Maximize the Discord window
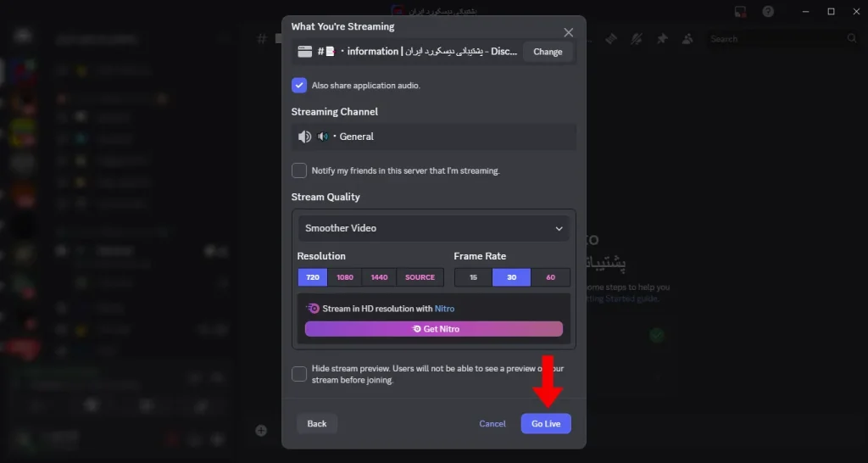The height and width of the screenshot is (463, 868). click(831, 12)
